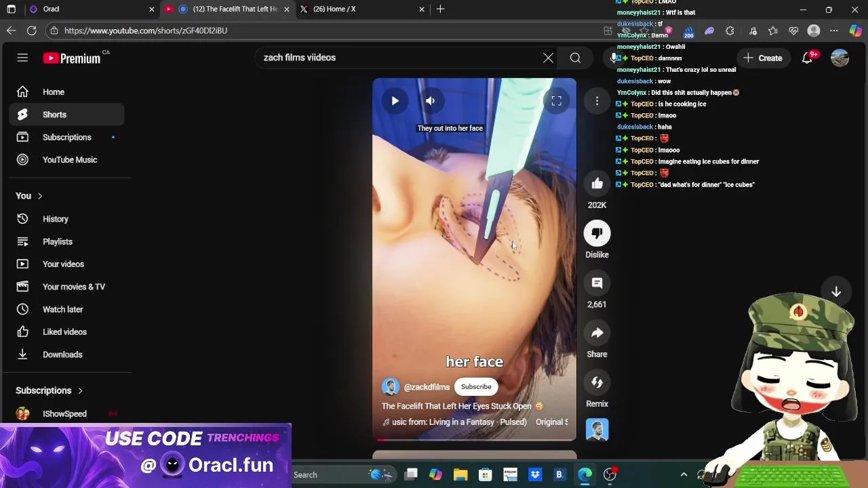Open the Watch later list
Image resolution: width=868 pixels, height=488 pixels.
[66, 309]
